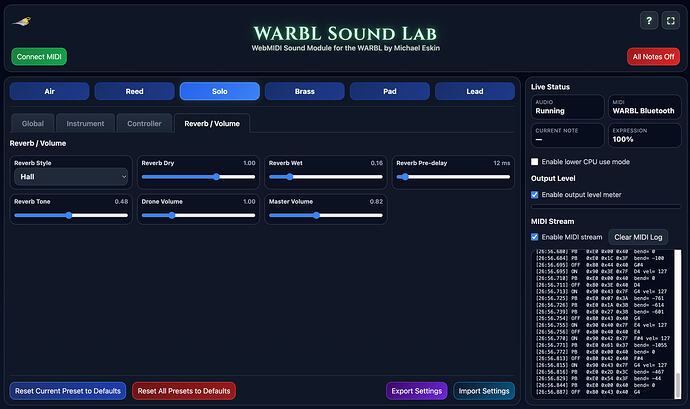
Task: Select the Pad preset
Action: 389,91
